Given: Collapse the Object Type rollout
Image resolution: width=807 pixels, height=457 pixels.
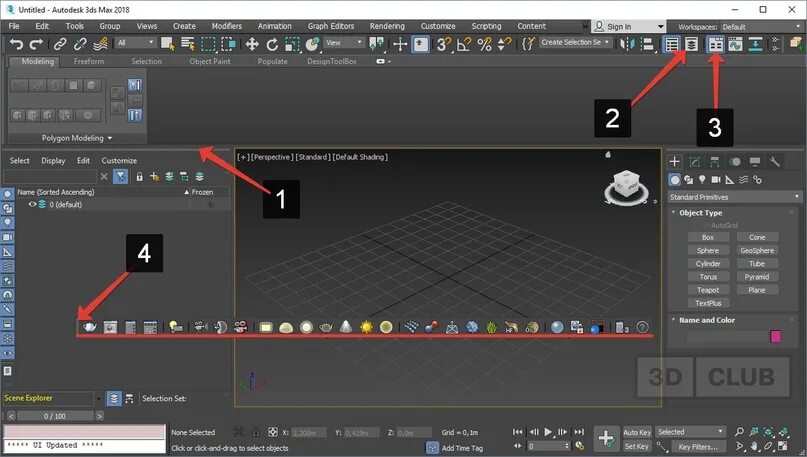Looking at the screenshot, I should click(674, 213).
